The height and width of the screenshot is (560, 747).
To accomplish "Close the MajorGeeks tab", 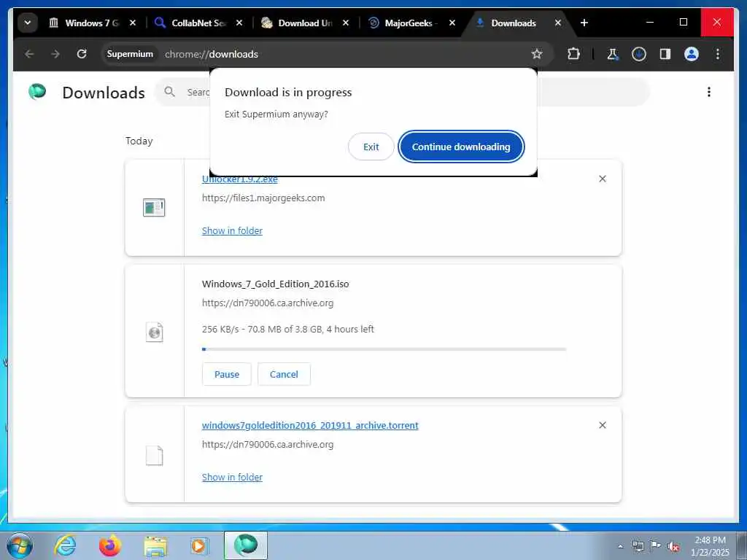I will (452, 23).
